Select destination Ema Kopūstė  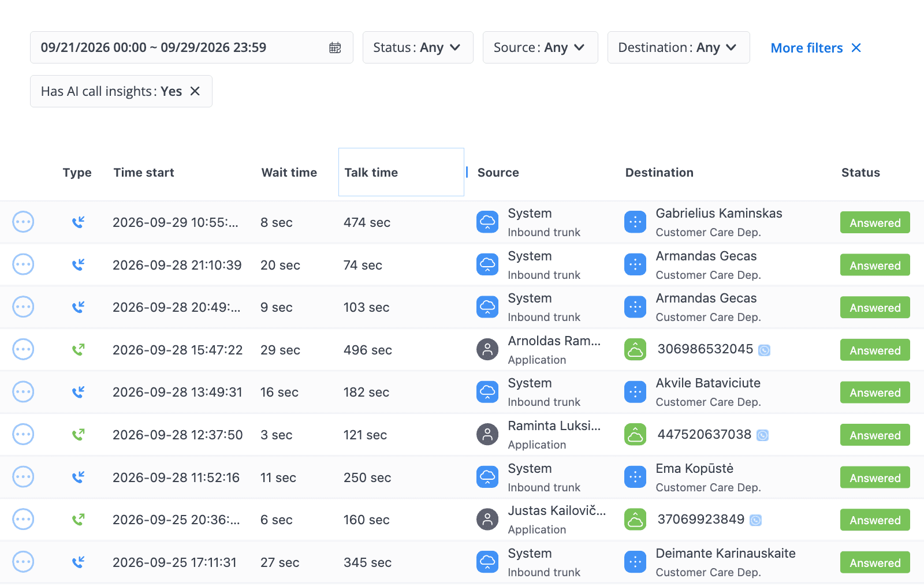(695, 468)
